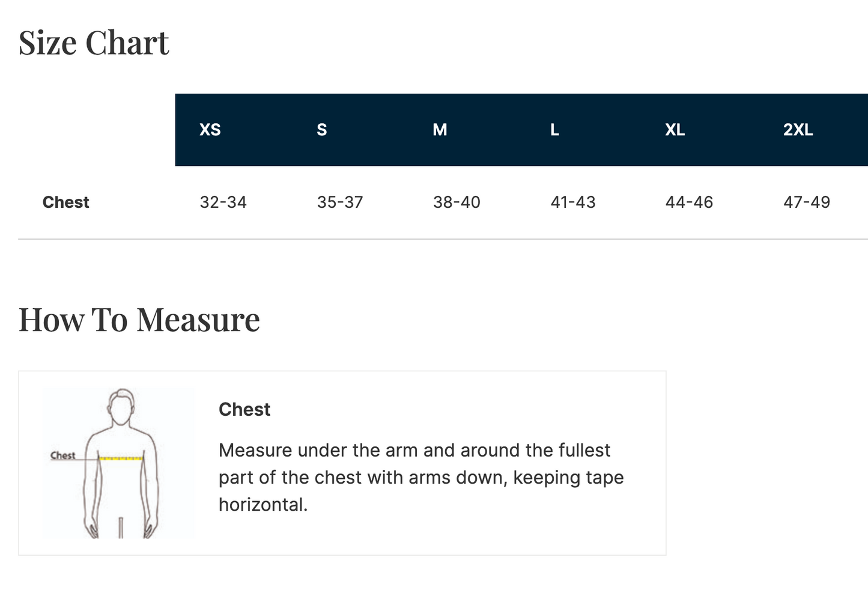868x599 pixels.
Task: Select the S size column header
Action: [x=322, y=130]
